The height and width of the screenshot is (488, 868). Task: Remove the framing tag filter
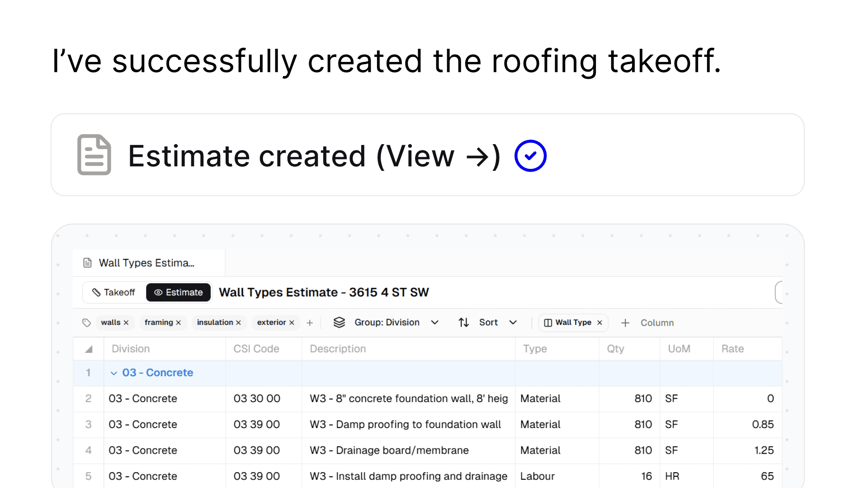click(x=179, y=323)
